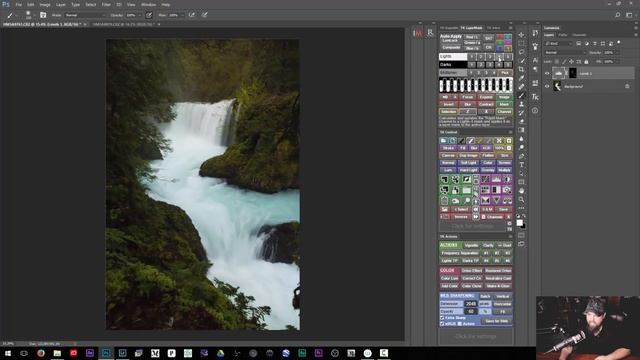Select the Eraser tool
The width and height of the screenshot is (640, 360).
point(521,121)
